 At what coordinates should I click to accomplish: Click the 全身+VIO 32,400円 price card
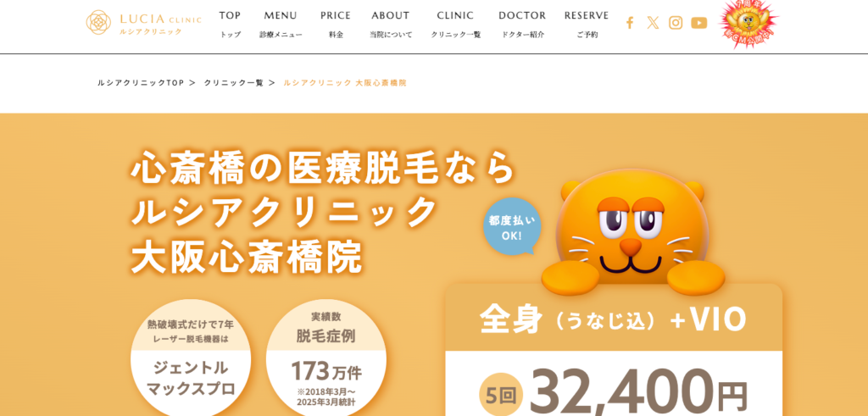pyautogui.click(x=614, y=350)
